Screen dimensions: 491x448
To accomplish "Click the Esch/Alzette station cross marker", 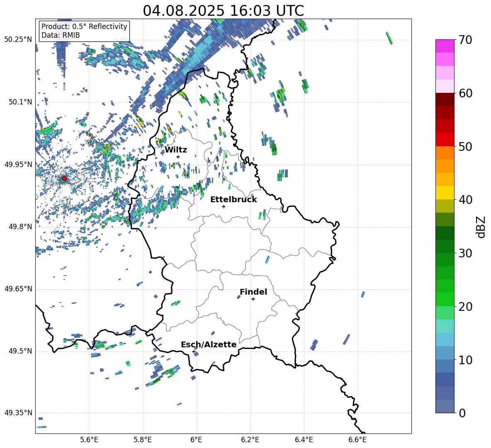I will coord(194,351).
